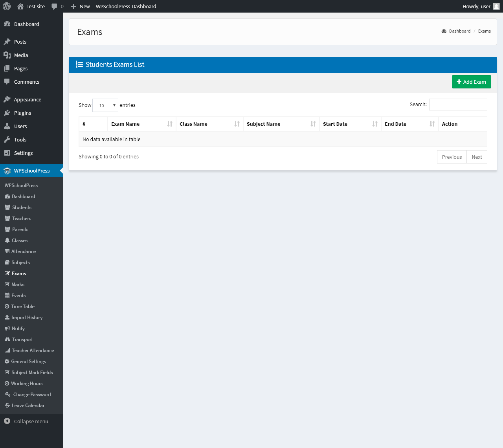Open the WordPress Dashboard menu item
This screenshot has height=448, width=503.
[x=31, y=24]
